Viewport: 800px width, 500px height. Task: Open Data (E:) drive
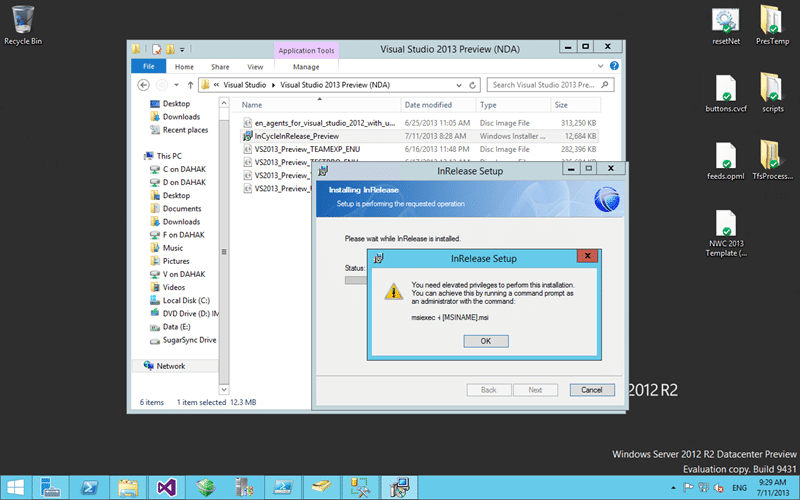(170, 327)
